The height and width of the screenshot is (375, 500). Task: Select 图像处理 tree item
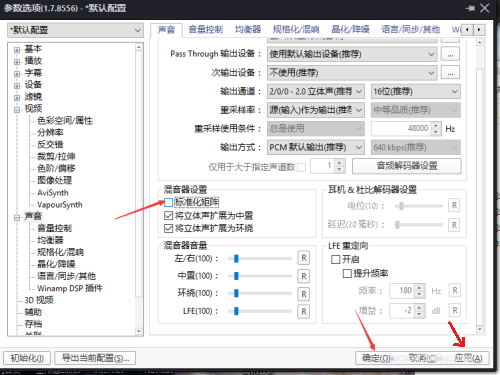tap(54, 180)
